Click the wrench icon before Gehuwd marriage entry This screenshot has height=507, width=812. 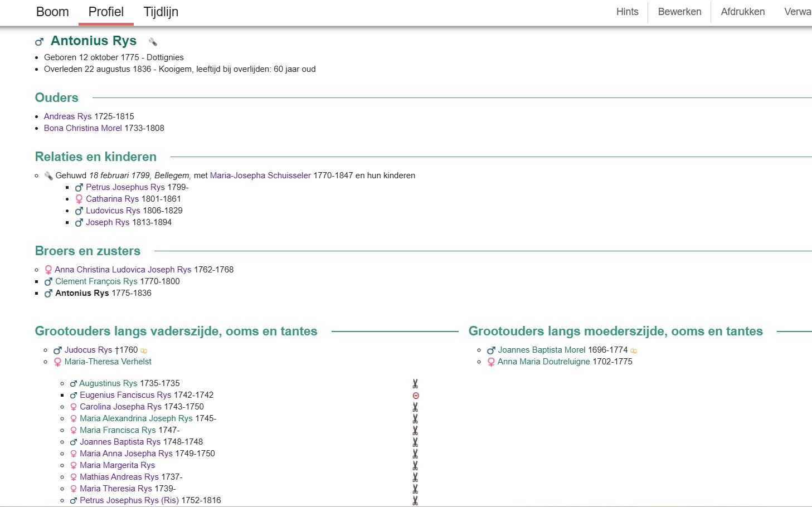pyautogui.click(x=48, y=175)
